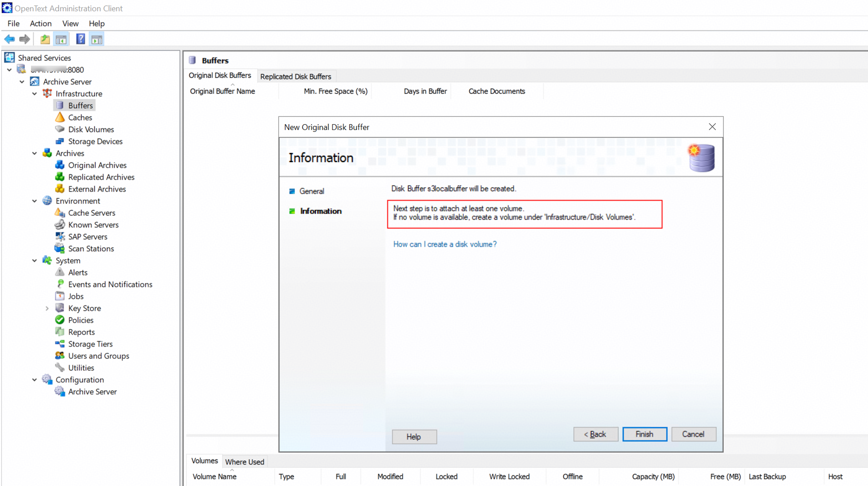Select the Original Disk Buffers tab
Viewport: 868px width, 486px height.
pyautogui.click(x=220, y=75)
